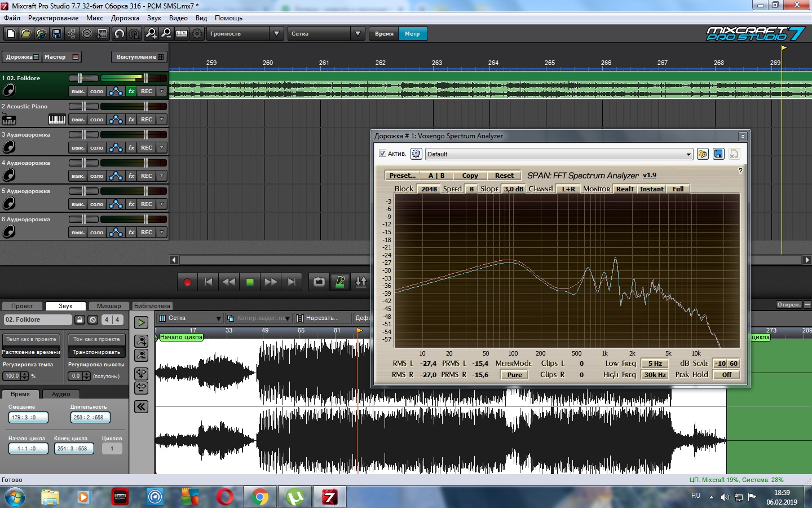Click the record button in transport

point(188,282)
